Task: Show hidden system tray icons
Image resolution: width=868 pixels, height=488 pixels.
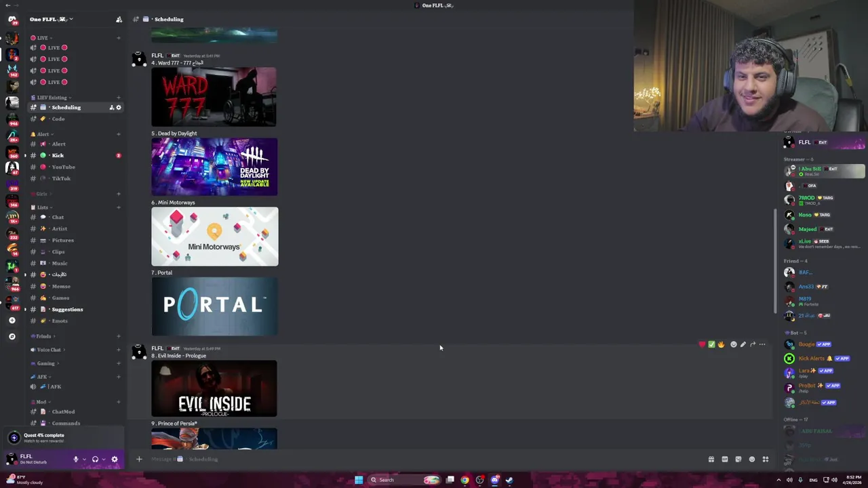Action: (x=778, y=480)
